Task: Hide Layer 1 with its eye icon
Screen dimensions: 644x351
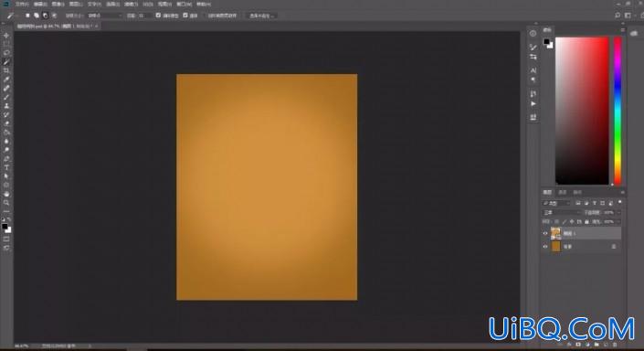Action: pyautogui.click(x=545, y=233)
